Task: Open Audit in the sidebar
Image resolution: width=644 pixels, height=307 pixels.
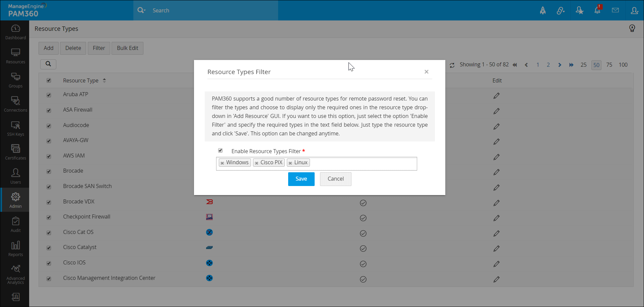Action: tap(15, 225)
